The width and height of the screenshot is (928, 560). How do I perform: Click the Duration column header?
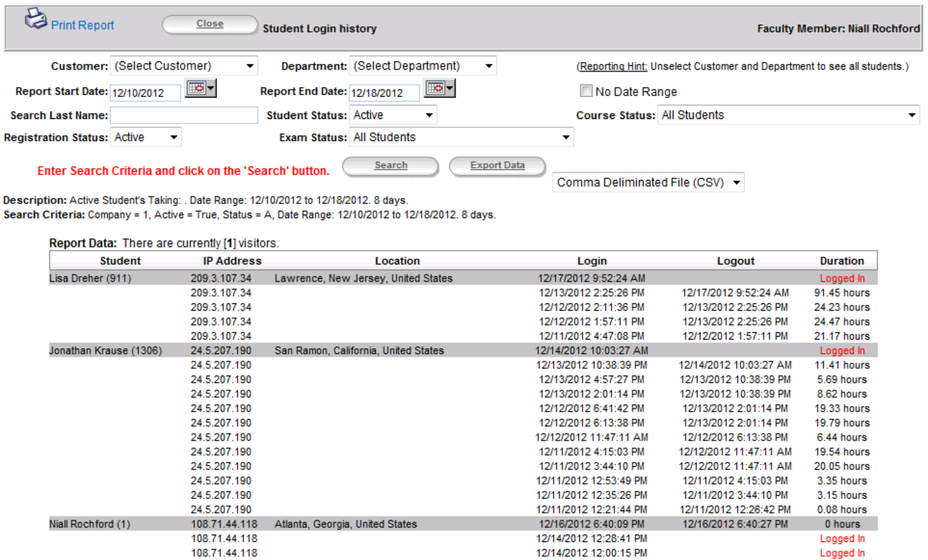(x=842, y=261)
